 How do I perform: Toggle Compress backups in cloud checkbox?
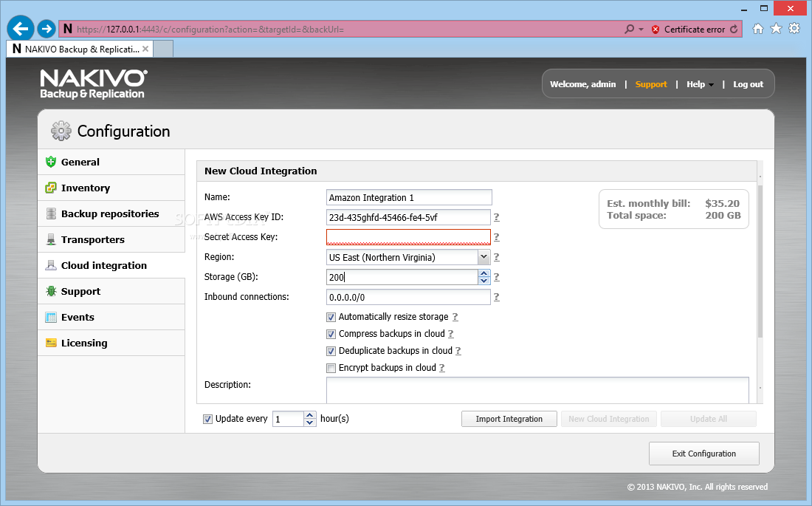[x=331, y=335]
